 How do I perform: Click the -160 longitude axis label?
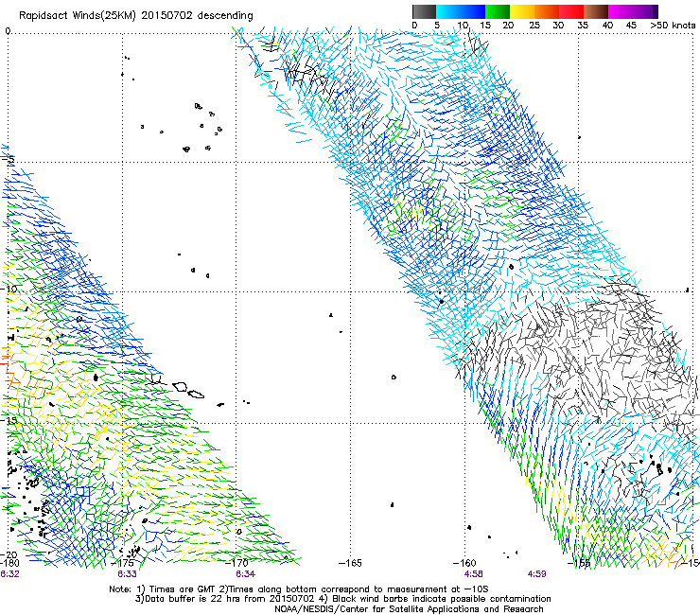(464, 563)
